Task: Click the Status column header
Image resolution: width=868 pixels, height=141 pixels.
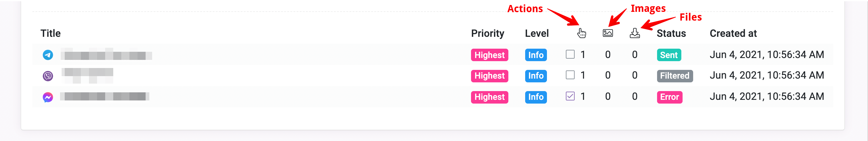Action: coord(671,33)
